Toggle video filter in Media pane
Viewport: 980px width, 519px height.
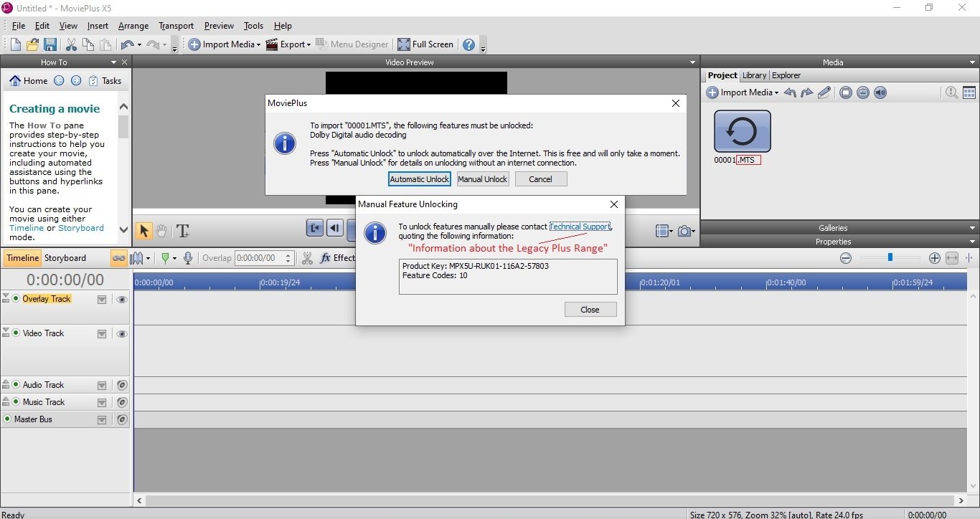[x=846, y=92]
